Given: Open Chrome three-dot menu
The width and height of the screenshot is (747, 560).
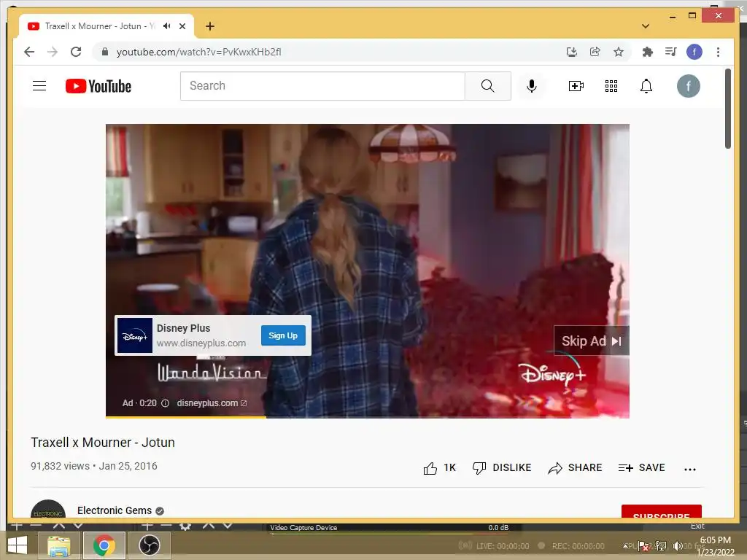Looking at the screenshot, I should [718, 52].
